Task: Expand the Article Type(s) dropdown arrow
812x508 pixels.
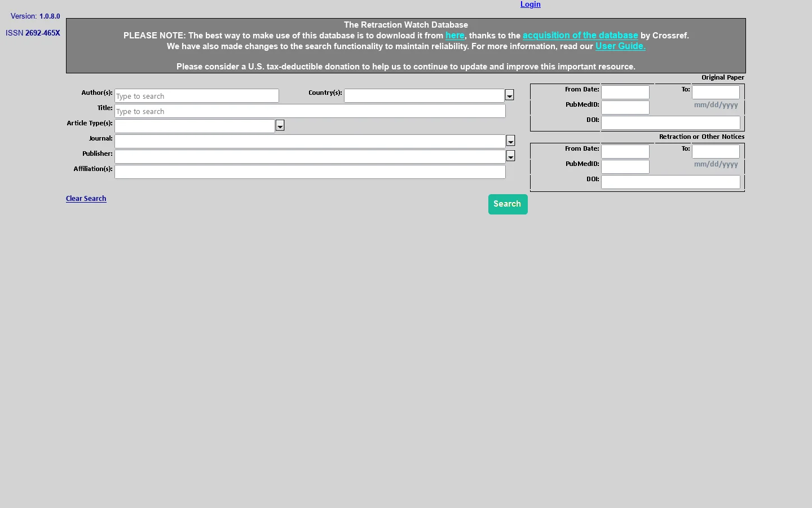Action: click(280, 126)
